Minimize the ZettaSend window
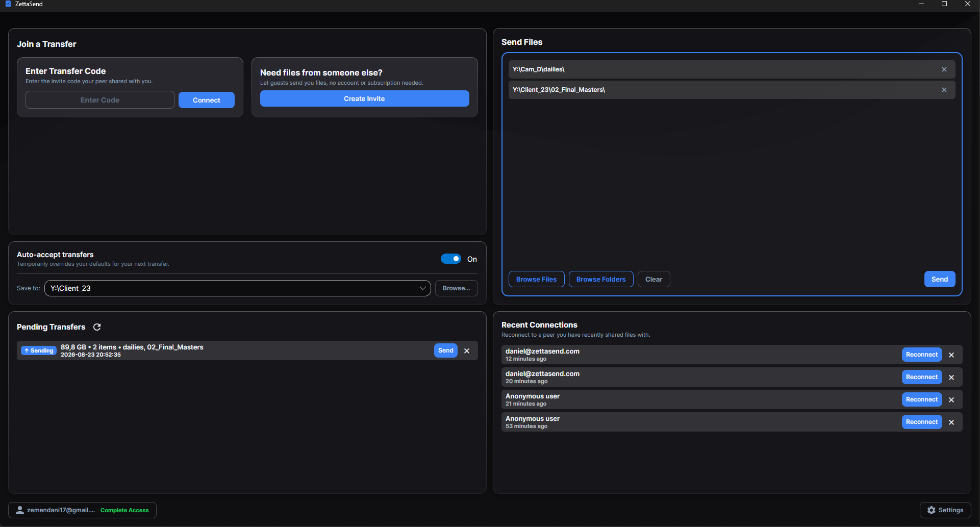The image size is (980, 527). tap(921, 4)
